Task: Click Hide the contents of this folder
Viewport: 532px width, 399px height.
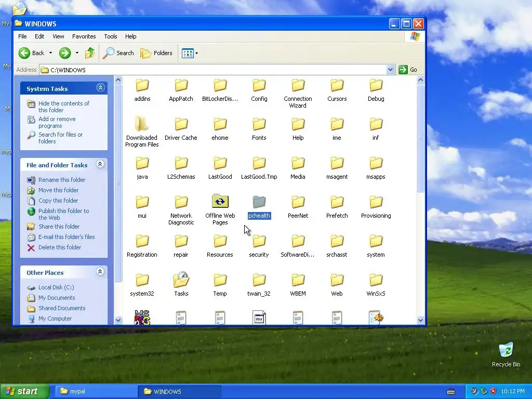Action: pos(64,107)
